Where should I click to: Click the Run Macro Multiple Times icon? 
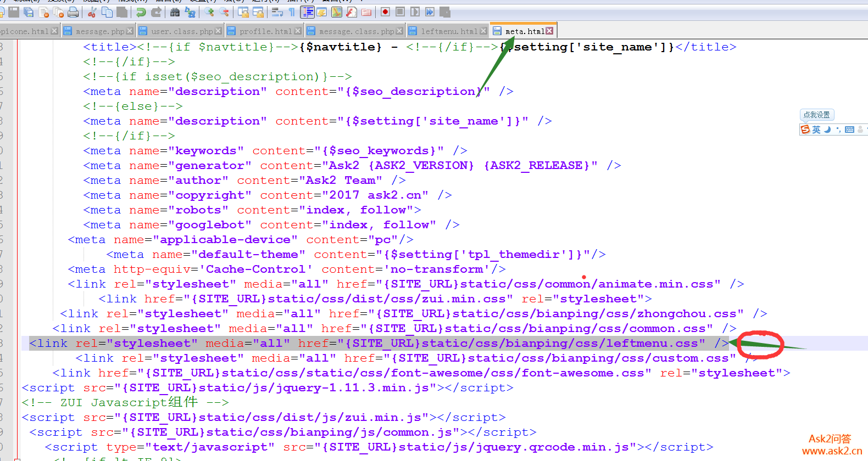coord(430,12)
